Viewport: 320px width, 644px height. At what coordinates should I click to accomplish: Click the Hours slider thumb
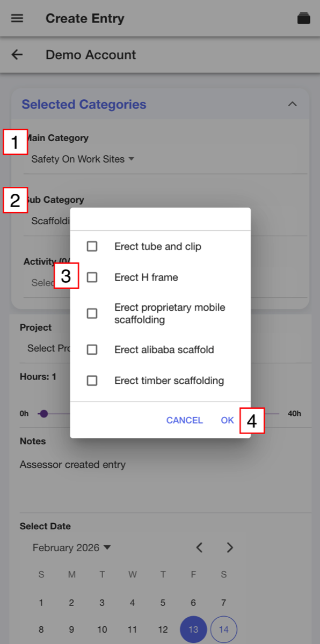(44, 414)
